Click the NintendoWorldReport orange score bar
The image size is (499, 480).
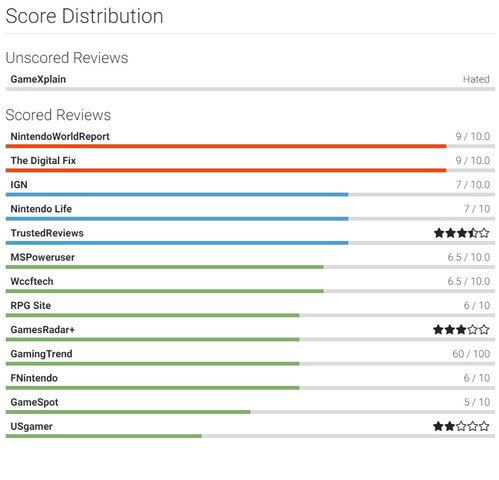tap(226, 146)
